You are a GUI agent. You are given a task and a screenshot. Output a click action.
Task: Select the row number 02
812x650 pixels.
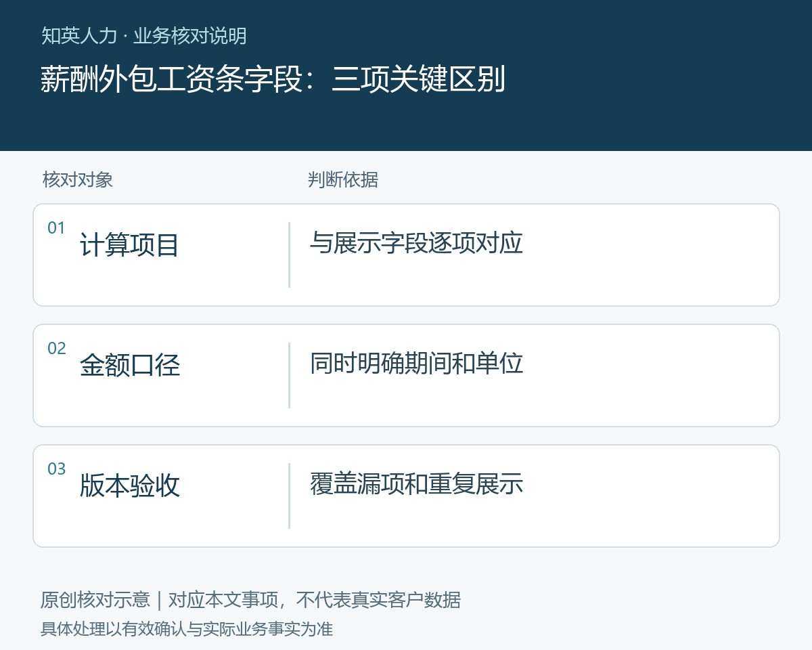click(56, 349)
